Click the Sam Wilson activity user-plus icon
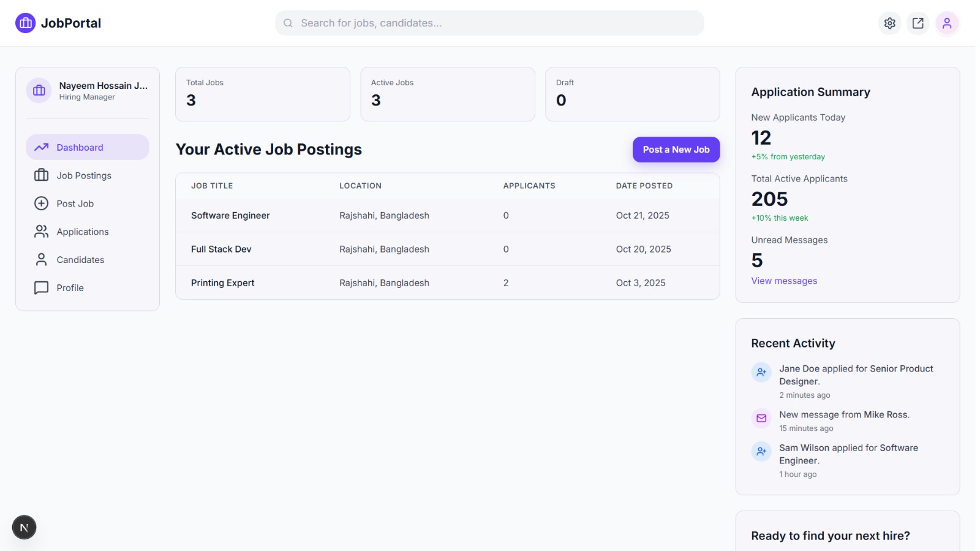Image resolution: width=980 pixels, height=551 pixels. [x=761, y=451]
